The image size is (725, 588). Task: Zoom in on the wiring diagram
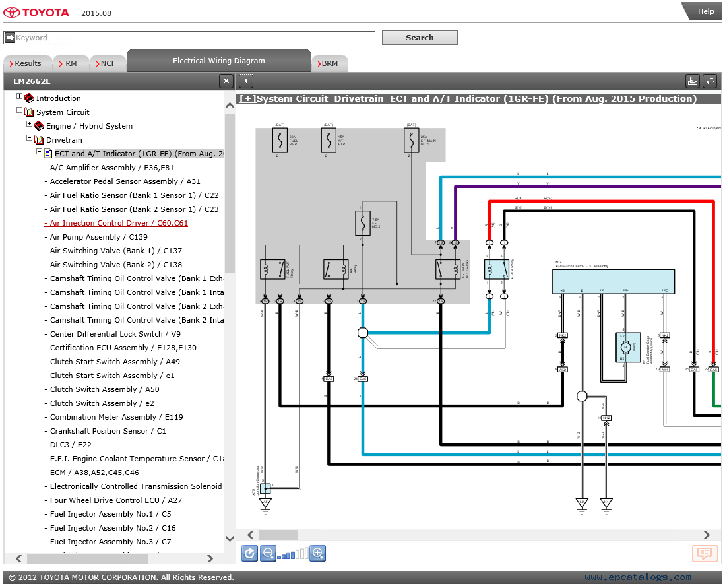click(x=318, y=553)
